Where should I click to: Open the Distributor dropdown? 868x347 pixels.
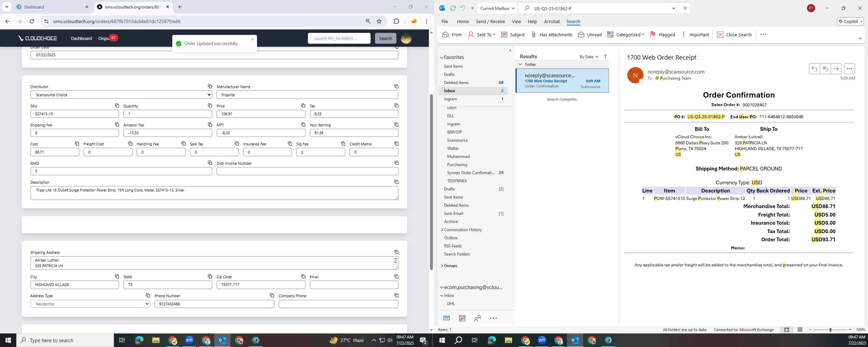point(121,95)
